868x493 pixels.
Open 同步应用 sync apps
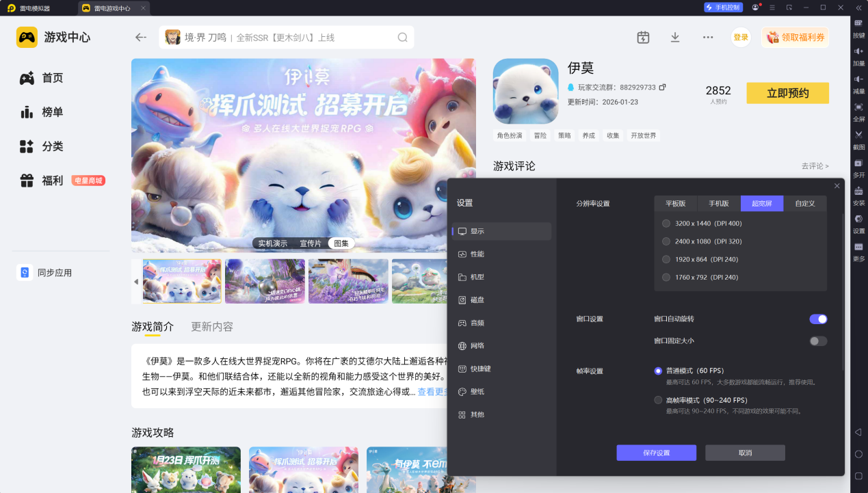(x=44, y=273)
